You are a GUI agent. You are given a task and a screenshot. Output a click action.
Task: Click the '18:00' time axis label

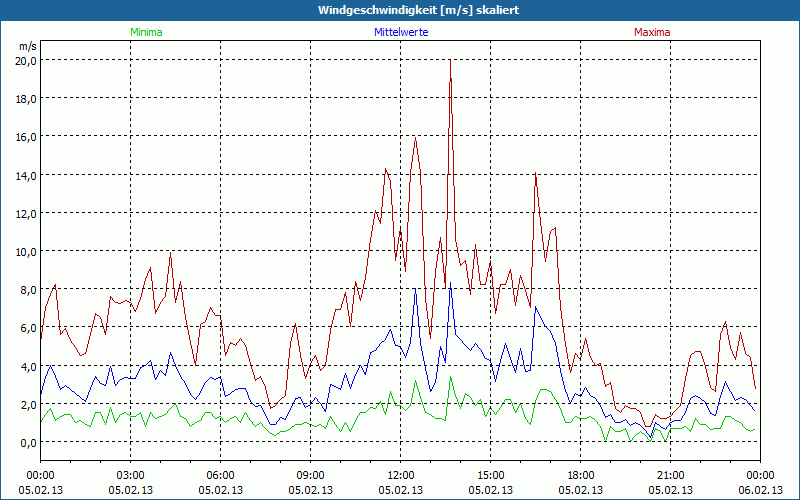coord(581,476)
